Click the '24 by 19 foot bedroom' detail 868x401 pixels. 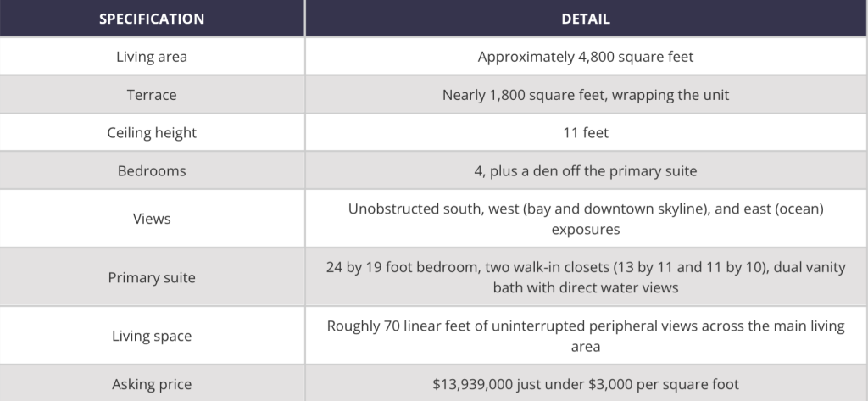pyautogui.click(x=586, y=277)
